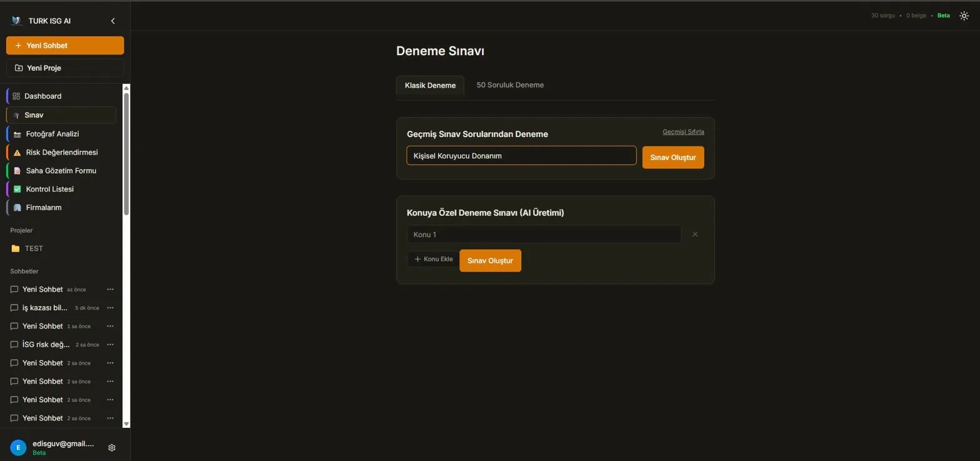Open Fotoğraf Analizi camera item
980x461 pixels.
tap(52, 134)
